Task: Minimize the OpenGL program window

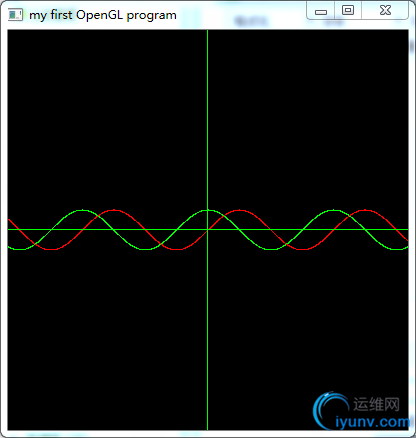Action: pos(321,10)
